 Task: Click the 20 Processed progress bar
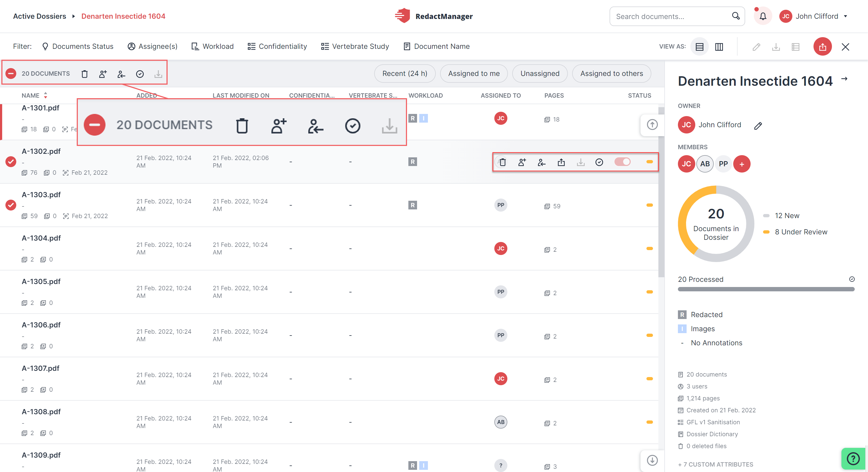coord(766,289)
